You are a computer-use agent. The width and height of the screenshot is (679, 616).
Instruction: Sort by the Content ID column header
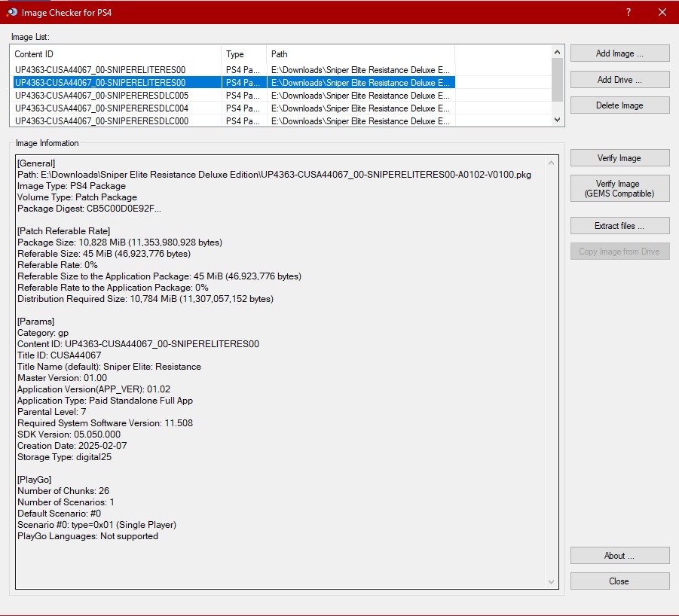click(115, 54)
